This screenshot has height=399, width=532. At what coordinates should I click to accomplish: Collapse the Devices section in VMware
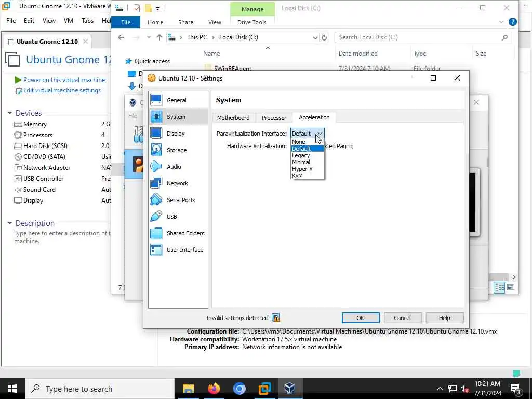10,113
